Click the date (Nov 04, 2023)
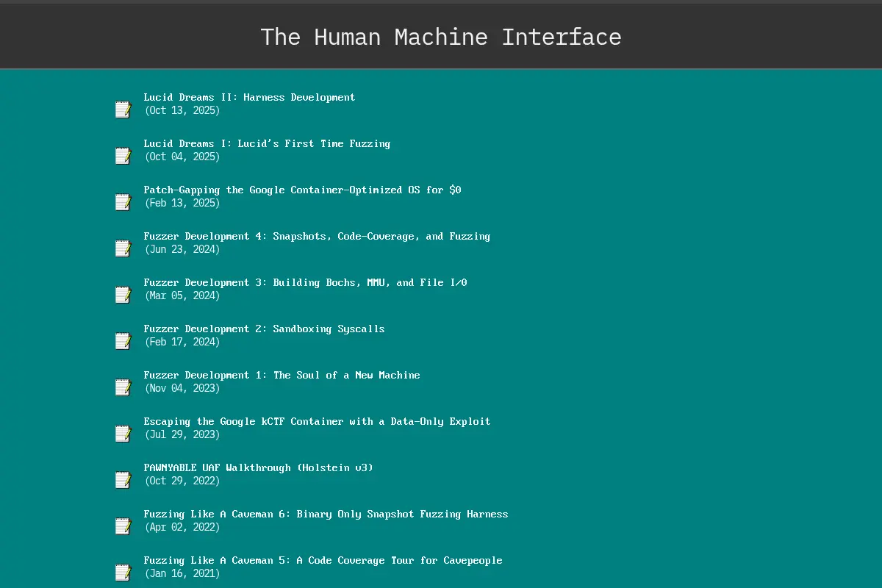The height and width of the screenshot is (588, 882). 182,388
